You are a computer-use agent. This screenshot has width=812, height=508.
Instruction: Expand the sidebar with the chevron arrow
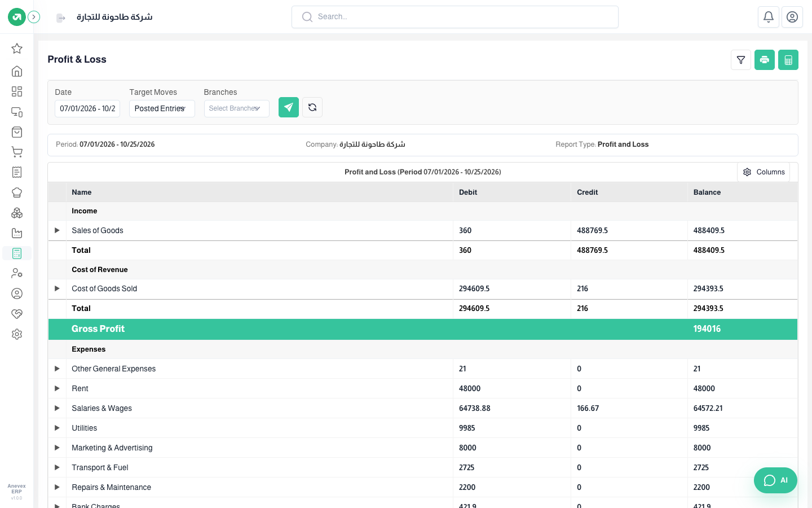click(x=34, y=17)
